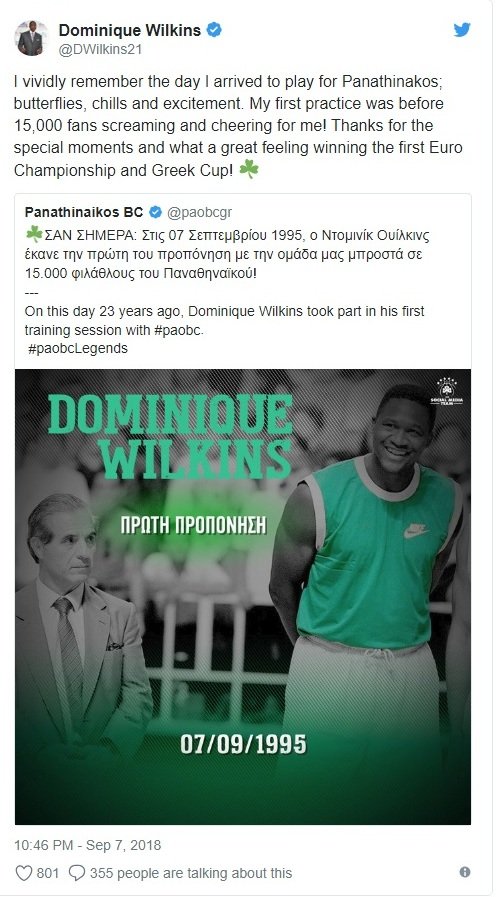Click the #paobcLegends hashtag
The image size is (504, 897).
(78, 348)
